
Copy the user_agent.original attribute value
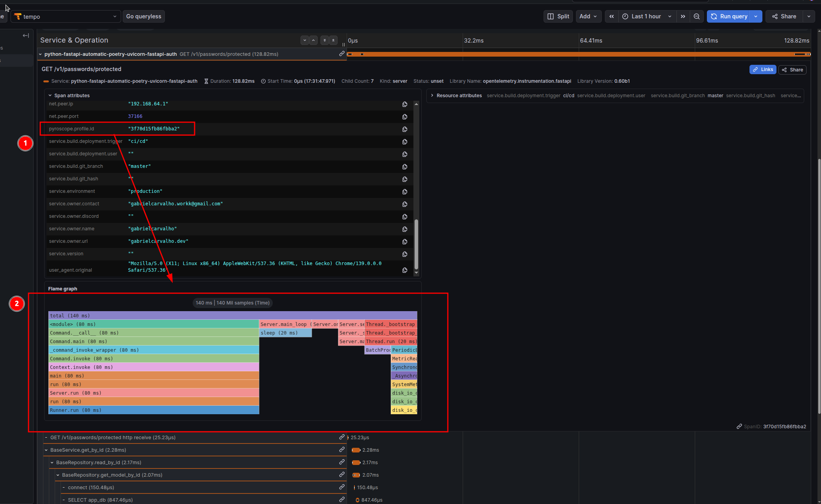coord(405,270)
